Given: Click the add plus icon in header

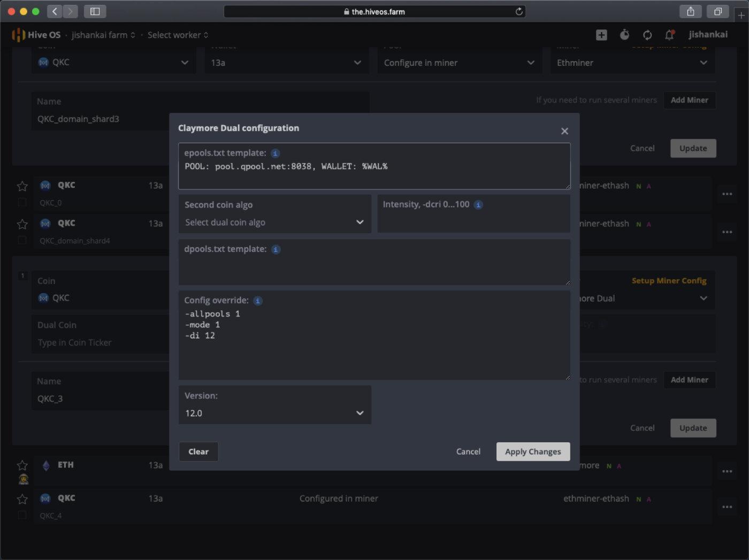Looking at the screenshot, I should coord(601,35).
